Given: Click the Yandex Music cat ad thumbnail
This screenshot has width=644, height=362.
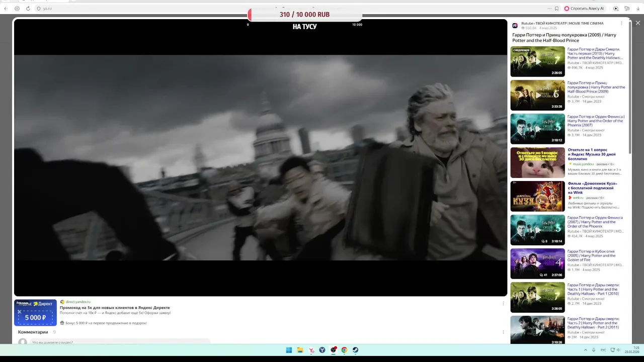Looking at the screenshot, I should [537, 162].
